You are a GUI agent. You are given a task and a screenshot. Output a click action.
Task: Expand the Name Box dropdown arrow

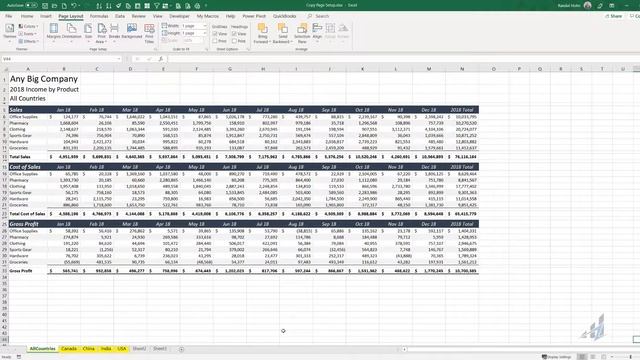tap(119, 59)
